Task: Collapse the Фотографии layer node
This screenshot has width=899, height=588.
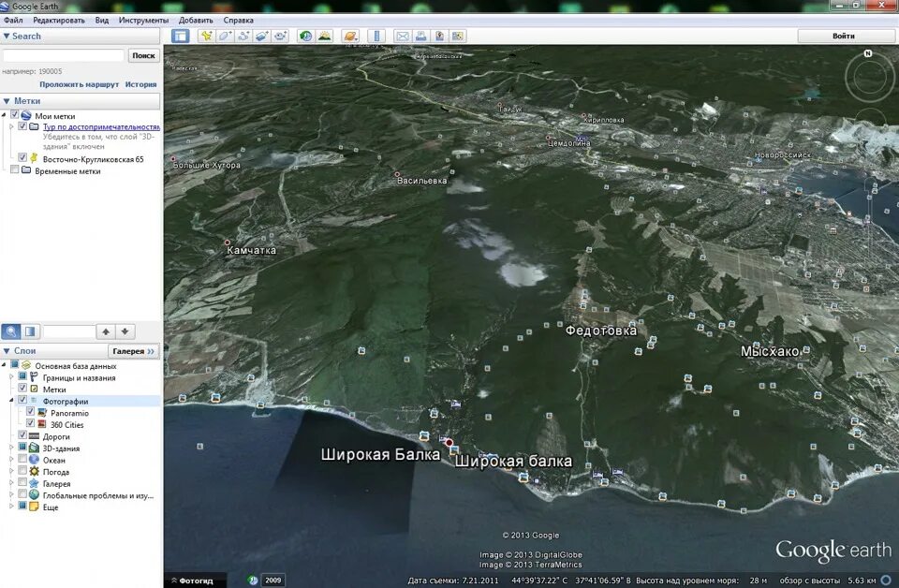Action: click(11, 401)
